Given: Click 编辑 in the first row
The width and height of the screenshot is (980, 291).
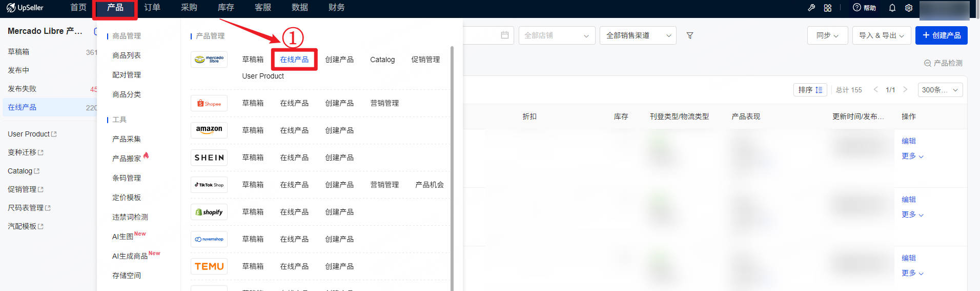Looking at the screenshot, I should click(x=909, y=141).
